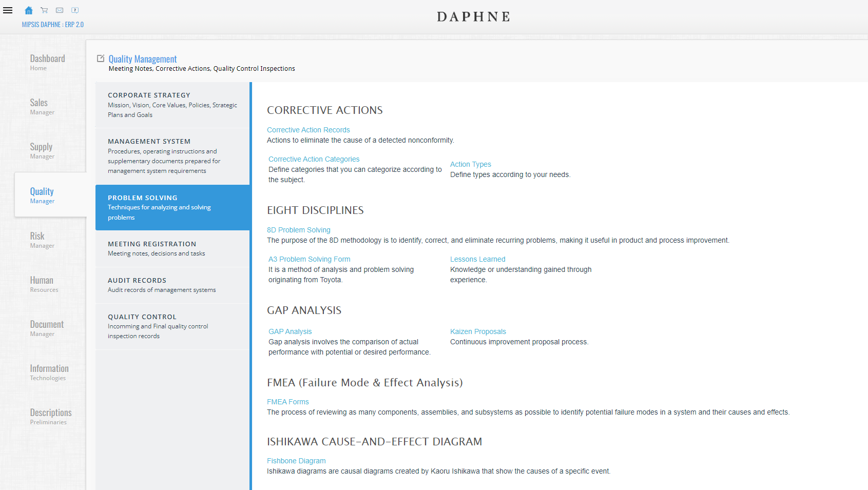The image size is (868, 490).
Task: Click the help question mark icon
Action: click(75, 10)
